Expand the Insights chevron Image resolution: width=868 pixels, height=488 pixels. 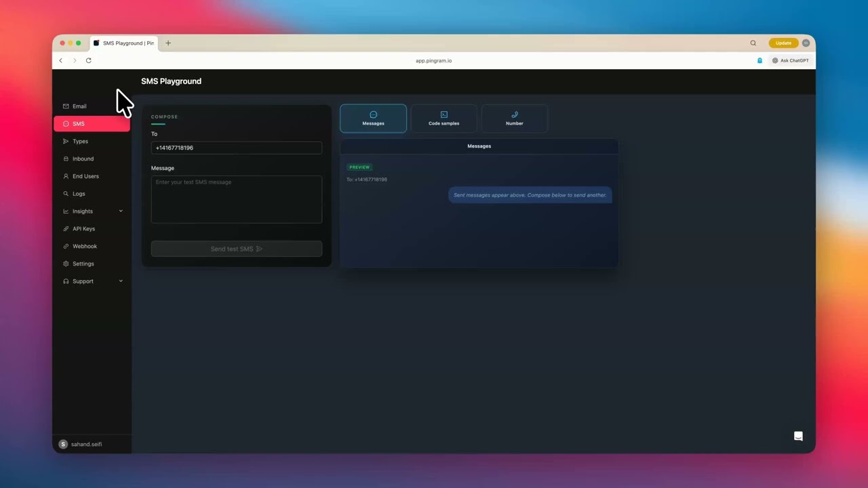pyautogui.click(x=121, y=211)
